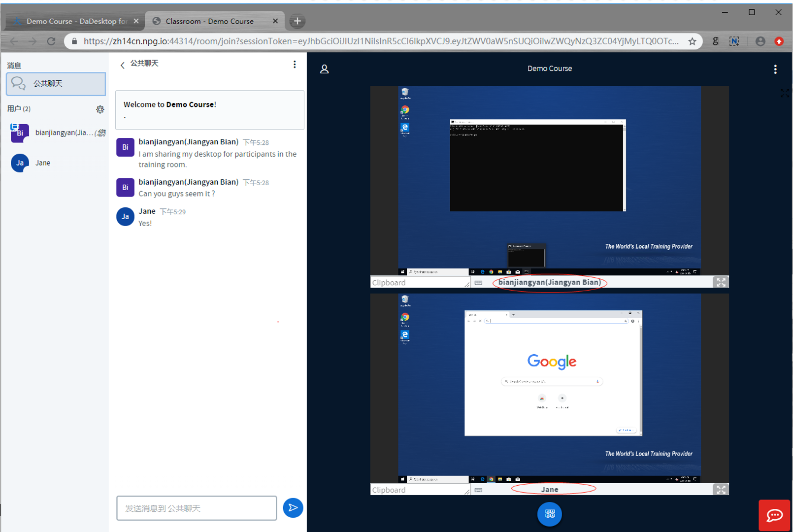Screen dimensions: 793x532
Task: Maximize Jane's shared desktop view
Action: tap(721, 490)
